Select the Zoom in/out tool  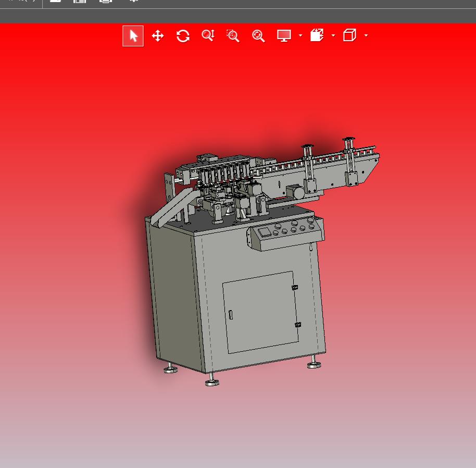tap(208, 35)
